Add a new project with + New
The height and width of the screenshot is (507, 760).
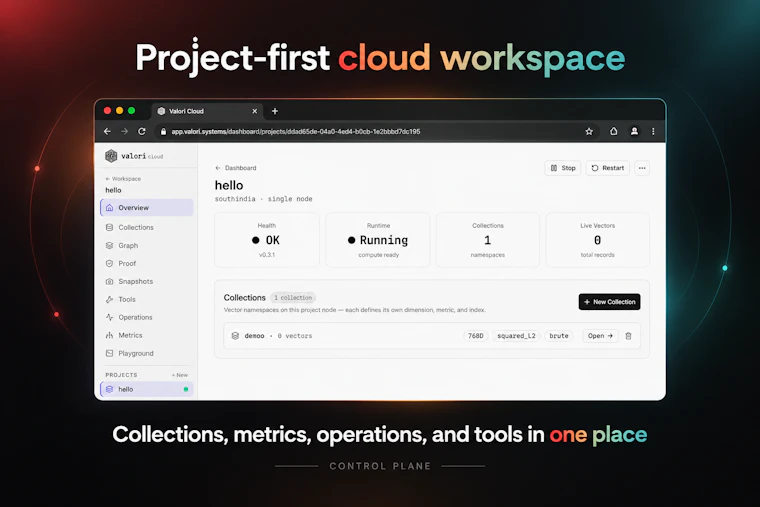179,375
